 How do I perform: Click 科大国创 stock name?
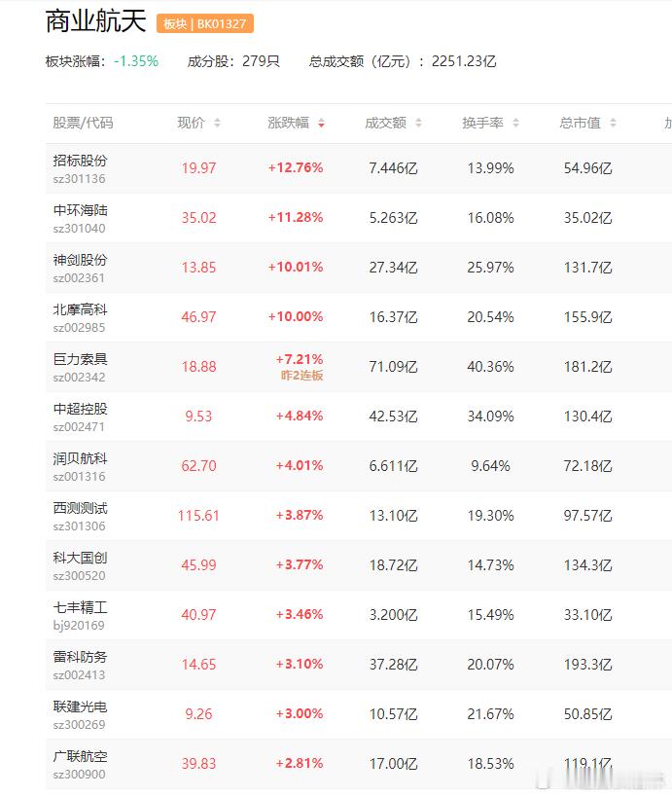click(x=80, y=558)
